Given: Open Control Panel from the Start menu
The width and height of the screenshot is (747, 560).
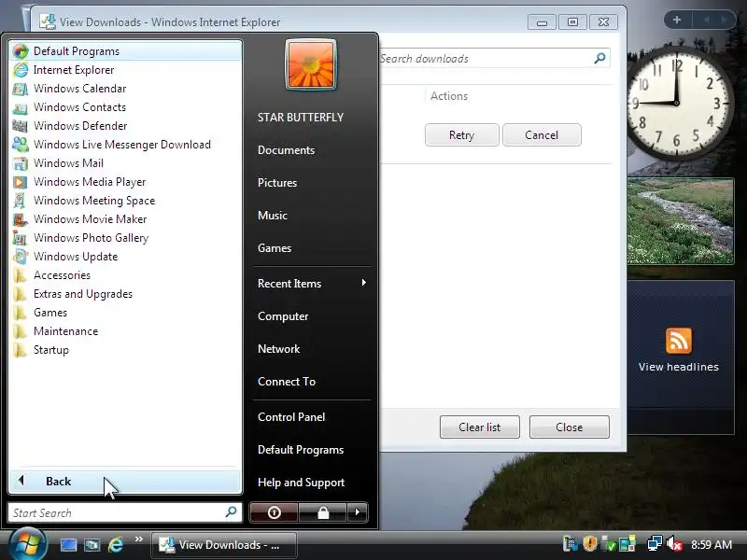Looking at the screenshot, I should (x=291, y=417).
